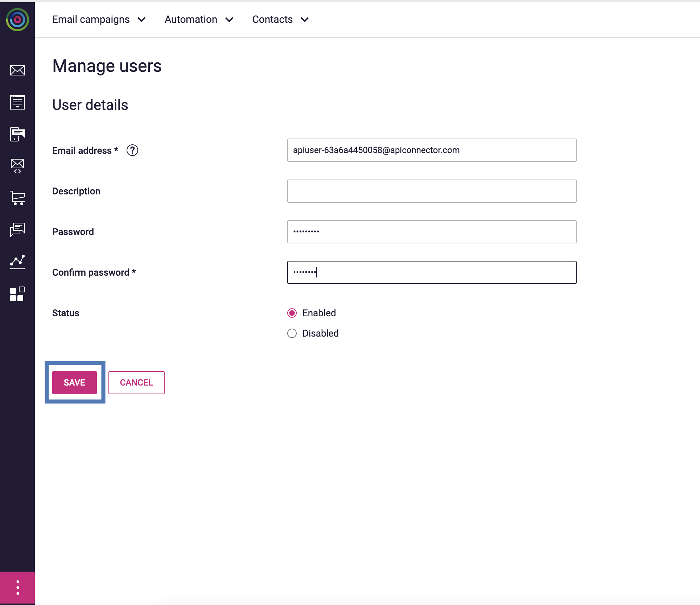Open the chat conversations sidebar icon

(x=17, y=230)
